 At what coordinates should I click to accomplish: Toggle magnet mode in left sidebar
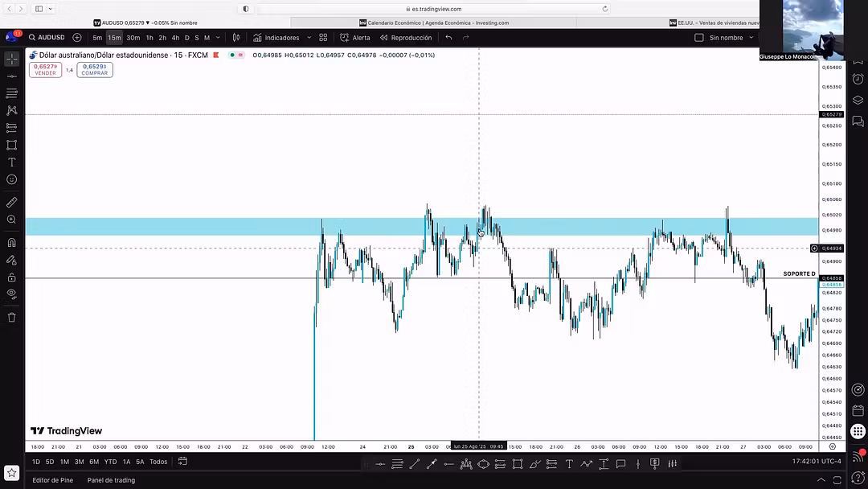(11, 243)
